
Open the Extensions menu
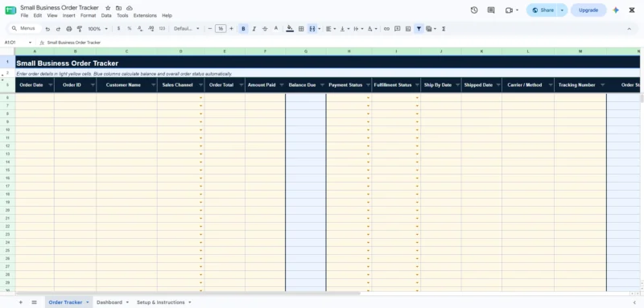145,15
